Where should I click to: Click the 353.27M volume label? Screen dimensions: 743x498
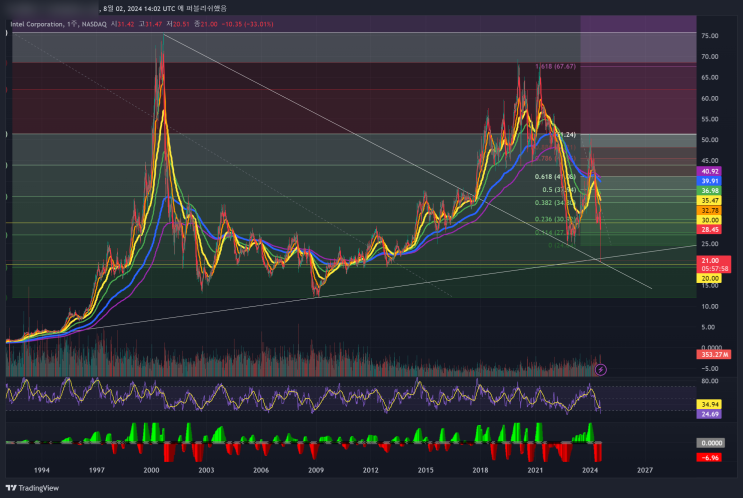coord(714,354)
